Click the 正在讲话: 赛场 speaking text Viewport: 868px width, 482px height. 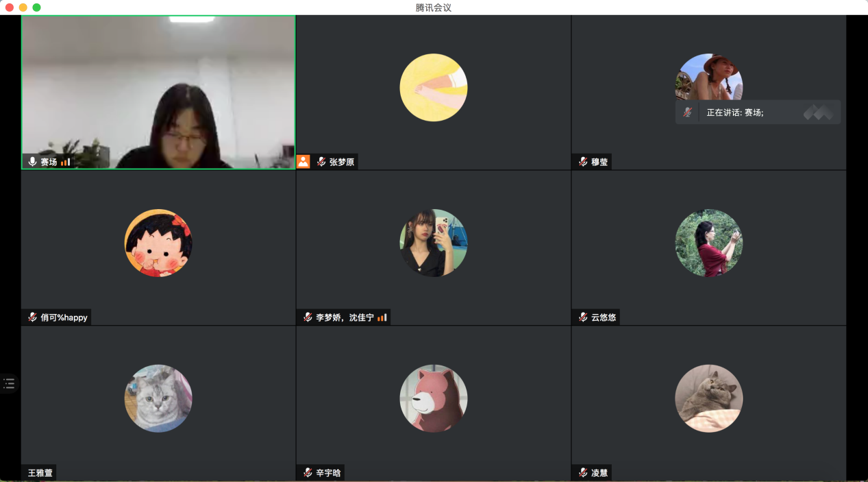735,112
